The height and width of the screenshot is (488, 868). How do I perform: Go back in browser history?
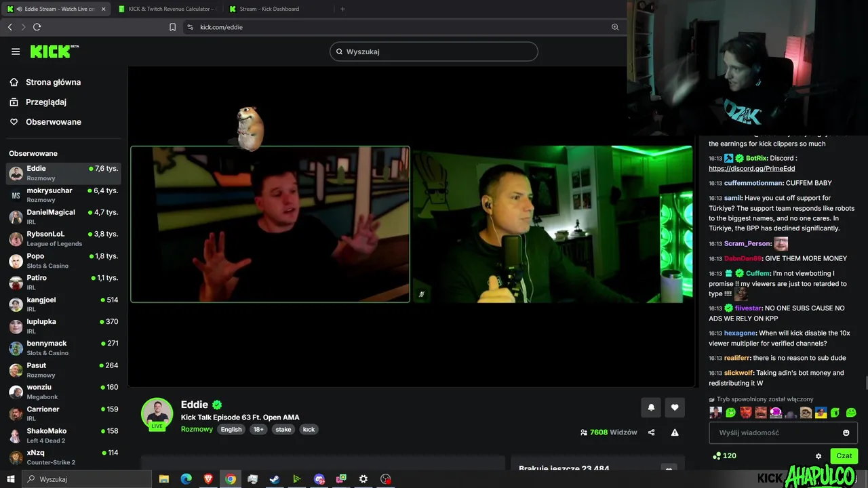10,27
